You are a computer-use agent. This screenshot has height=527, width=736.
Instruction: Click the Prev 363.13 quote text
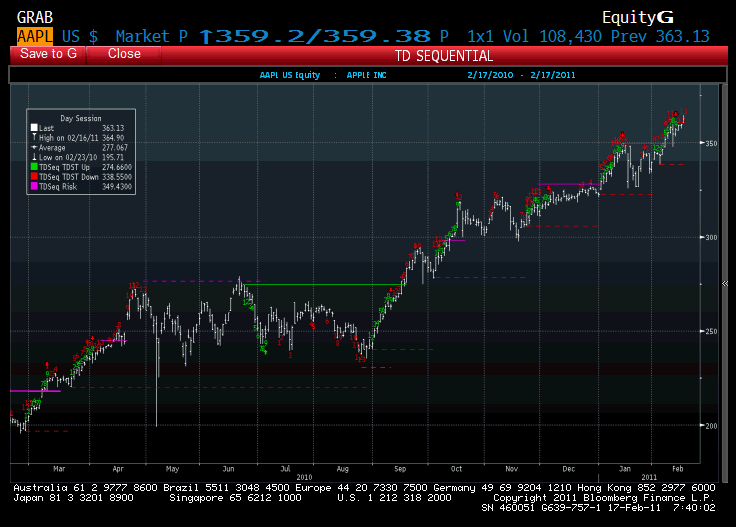(x=660, y=36)
